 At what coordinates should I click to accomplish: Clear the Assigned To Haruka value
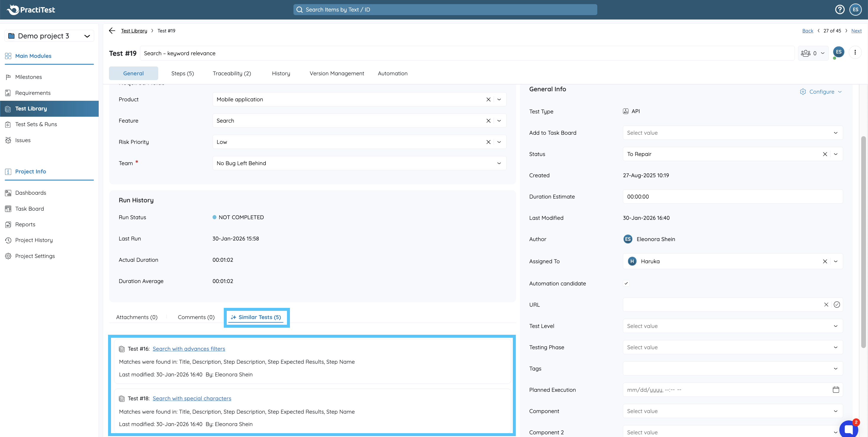(825, 261)
